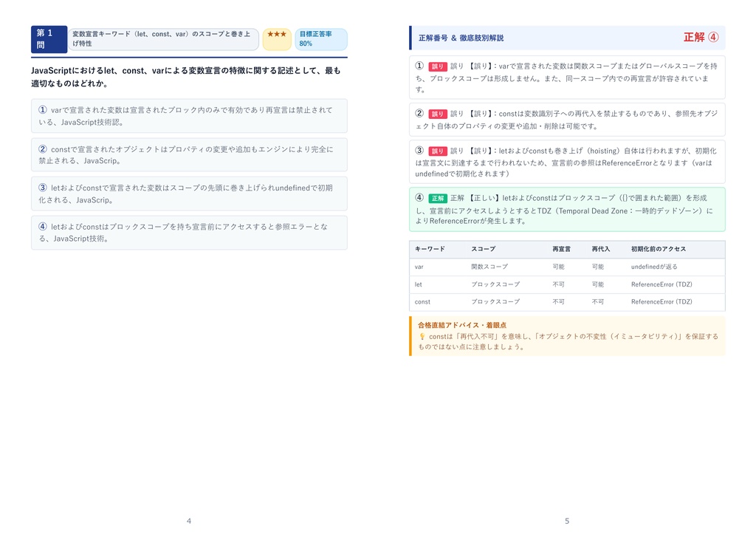This screenshot has height=537, width=756.
Task: Click the 正解番号 & 徹底肢別解説 heading
Action: pyautogui.click(x=461, y=38)
